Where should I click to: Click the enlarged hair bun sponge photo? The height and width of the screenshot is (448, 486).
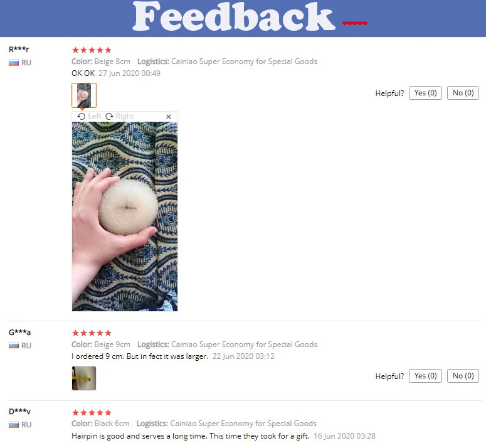tap(125, 216)
